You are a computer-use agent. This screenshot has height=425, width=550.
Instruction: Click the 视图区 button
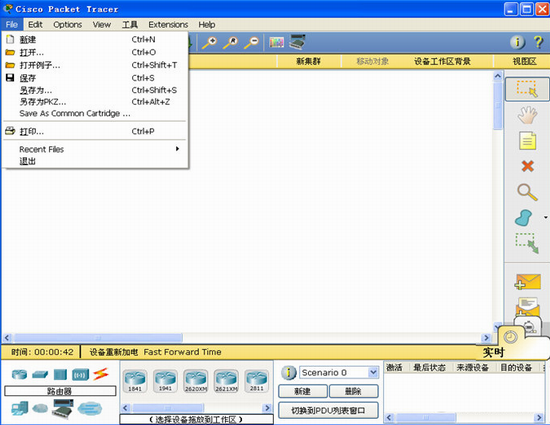point(525,61)
